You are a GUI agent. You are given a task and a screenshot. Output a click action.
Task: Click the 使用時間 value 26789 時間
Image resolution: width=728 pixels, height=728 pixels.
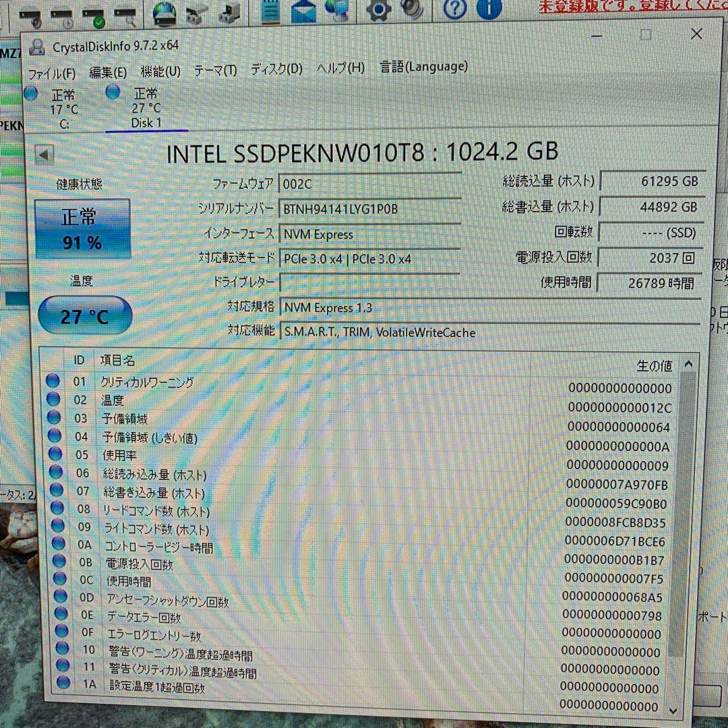[x=649, y=282]
